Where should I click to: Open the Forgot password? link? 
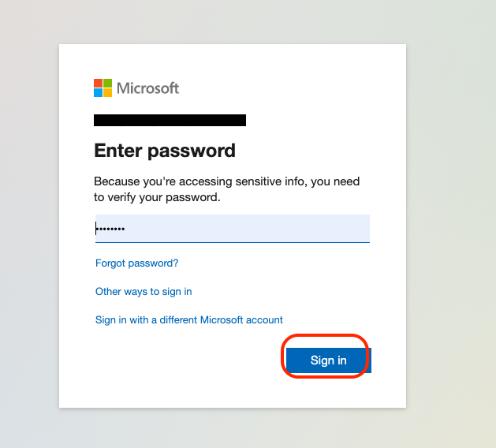coord(136,263)
